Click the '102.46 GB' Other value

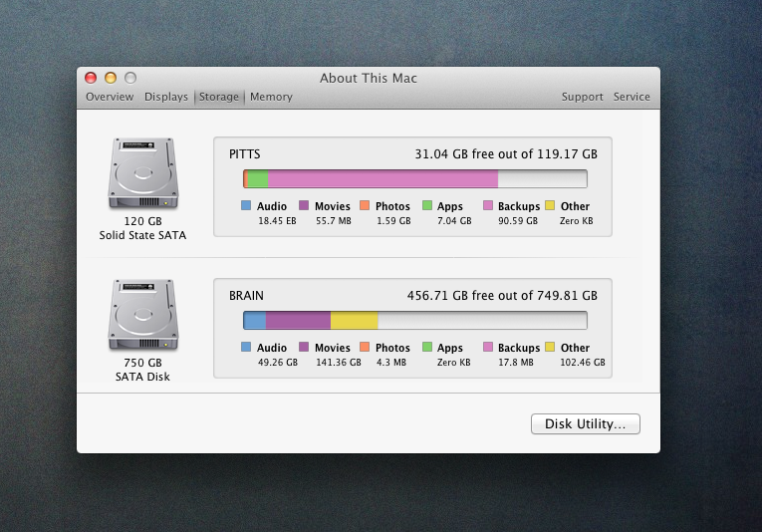583,363
